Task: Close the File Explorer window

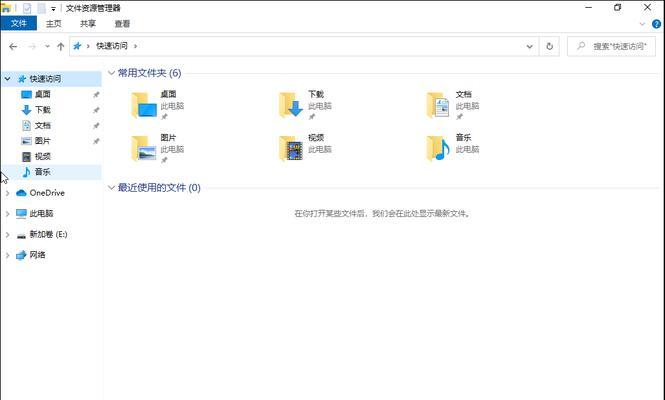Action: pos(647,8)
